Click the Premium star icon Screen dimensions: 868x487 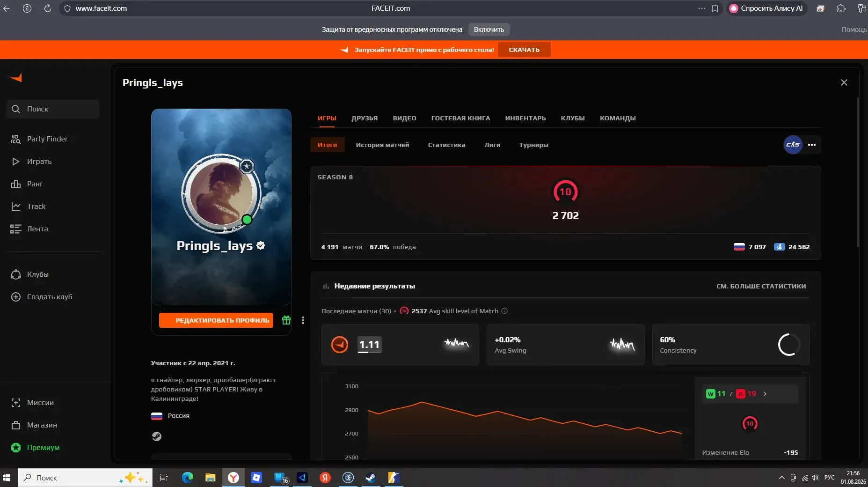point(16,448)
